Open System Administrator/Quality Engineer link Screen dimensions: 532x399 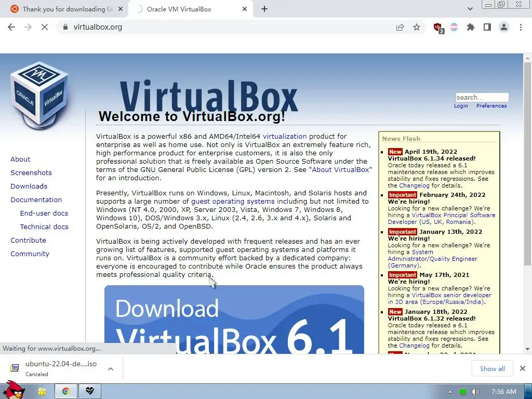[x=433, y=259]
